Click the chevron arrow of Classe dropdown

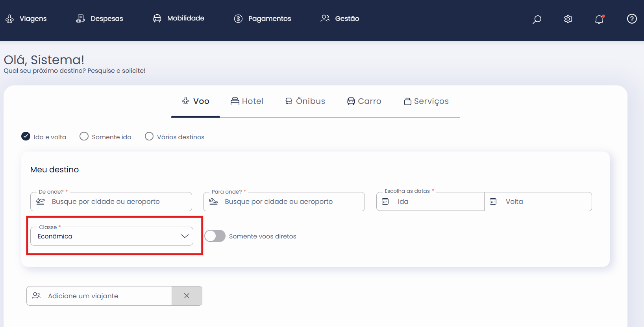[185, 236]
